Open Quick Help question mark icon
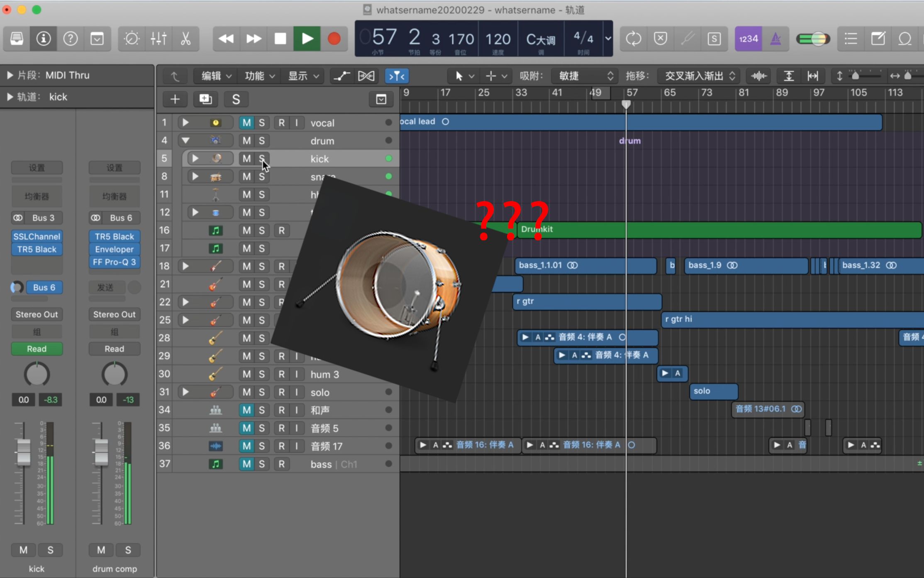Screen dimensions: 924x578 click(x=70, y=39)
